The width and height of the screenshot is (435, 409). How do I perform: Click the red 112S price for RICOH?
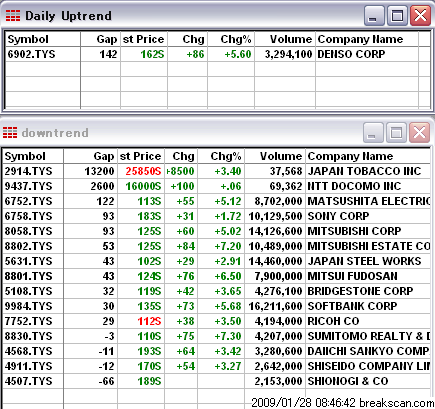(x=149, y=321)
